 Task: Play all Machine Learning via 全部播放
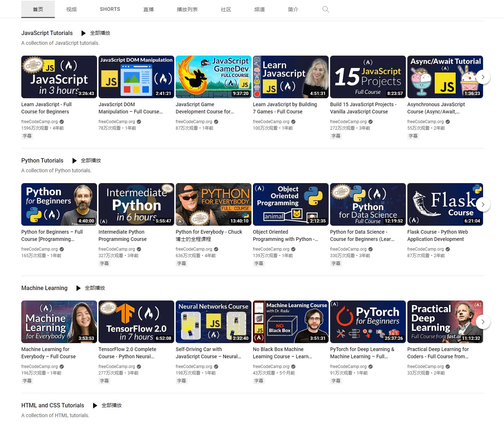pos(95,288)
